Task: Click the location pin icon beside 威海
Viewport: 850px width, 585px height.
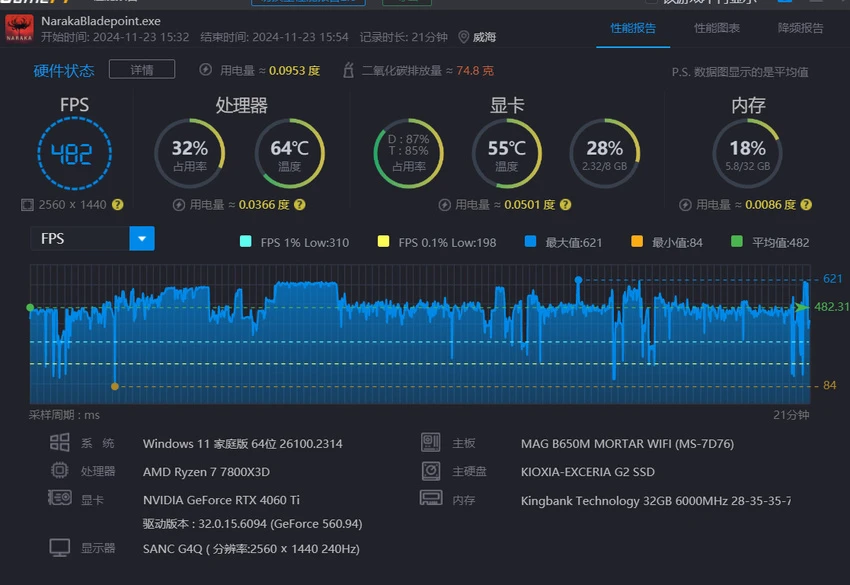Action: [464, 37]
